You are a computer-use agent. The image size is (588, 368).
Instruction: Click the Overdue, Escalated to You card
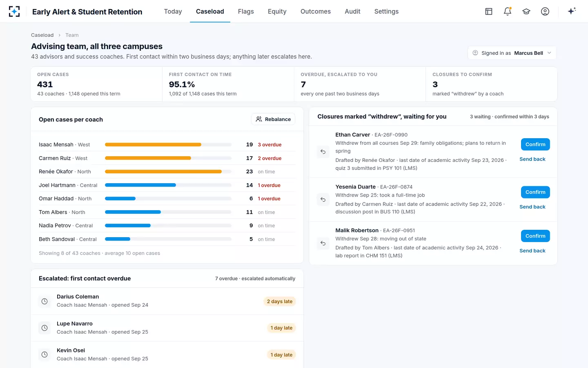360,84
